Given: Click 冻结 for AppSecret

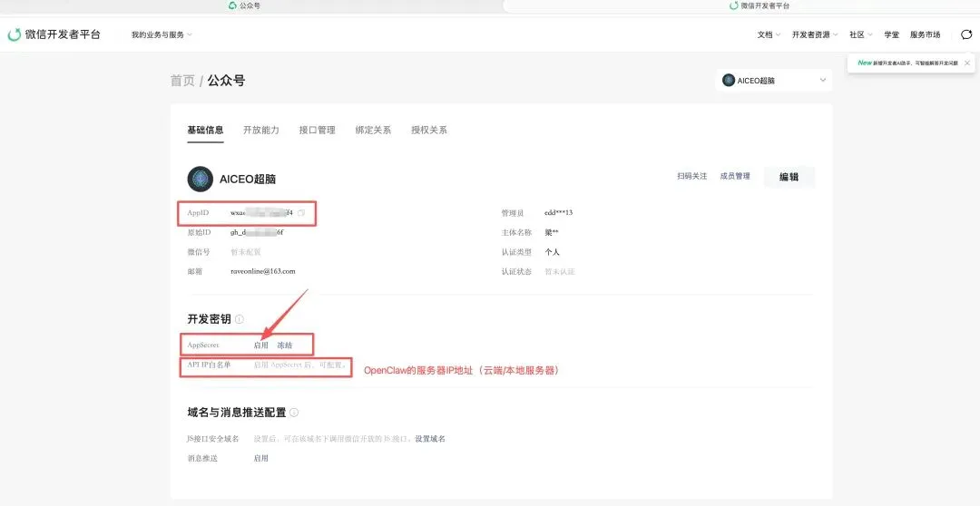Looking at the screenshot, I should tap(284, 345).
